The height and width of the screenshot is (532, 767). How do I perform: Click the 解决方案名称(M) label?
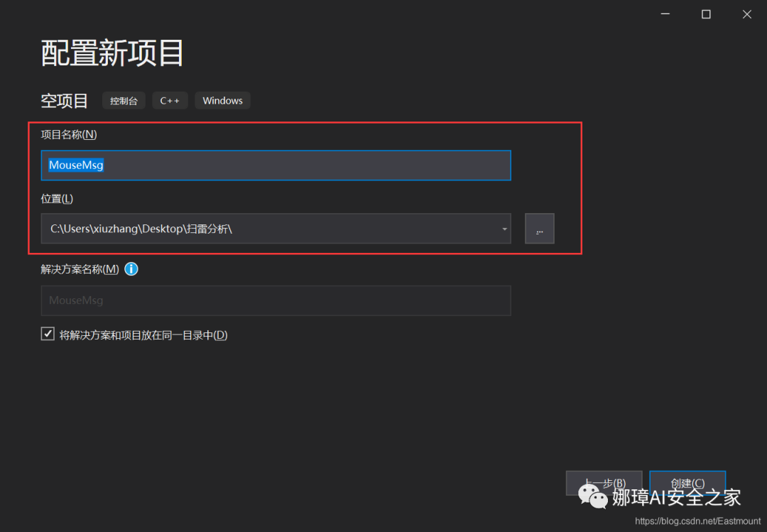[80, 269]
